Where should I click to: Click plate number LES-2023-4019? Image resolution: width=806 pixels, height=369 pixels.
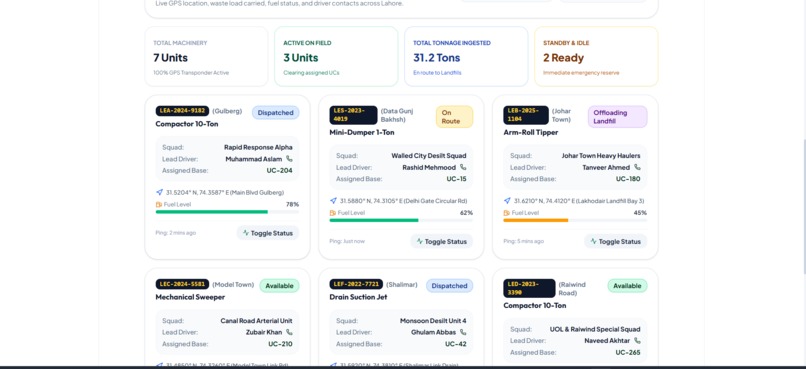(353, 115)
